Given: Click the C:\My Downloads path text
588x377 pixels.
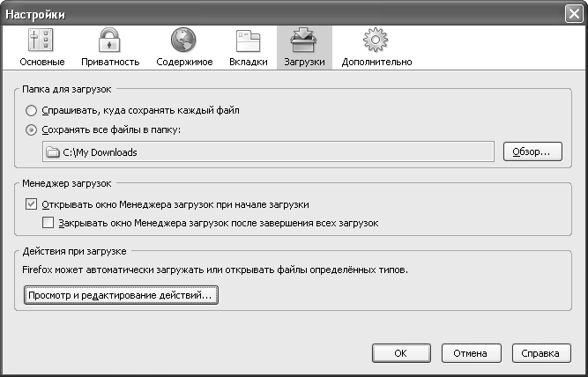Looking at the screenshot, I should pos(100,152).
